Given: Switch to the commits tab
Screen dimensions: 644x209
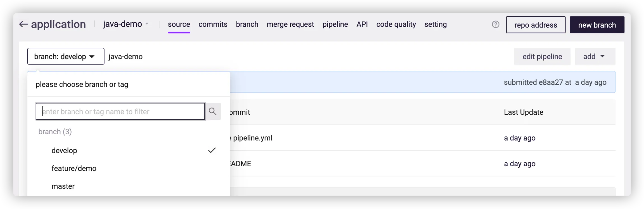Looking at the screenshot, I should [x=213, y=25].
